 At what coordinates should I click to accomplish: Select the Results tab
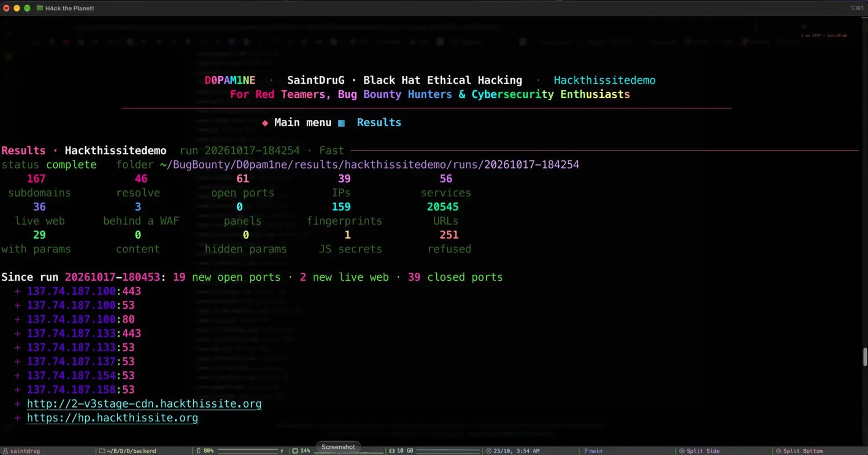pos(379,123)
